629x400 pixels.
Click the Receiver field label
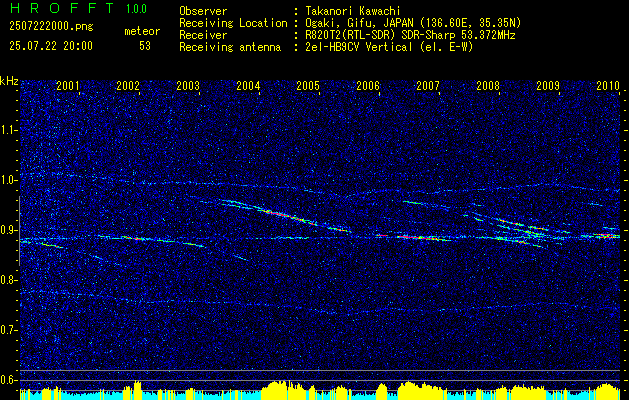pos(203,35)
